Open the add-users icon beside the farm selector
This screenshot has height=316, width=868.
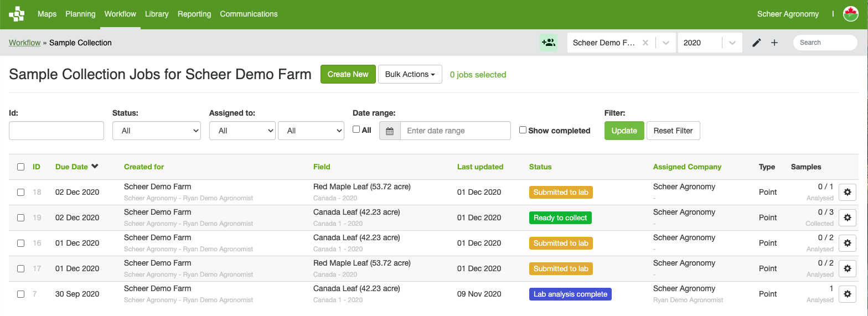[x=549, y=43]
